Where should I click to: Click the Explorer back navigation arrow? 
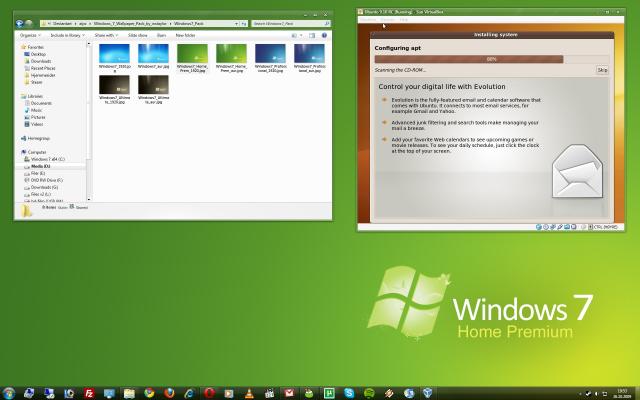click(20, 24)
